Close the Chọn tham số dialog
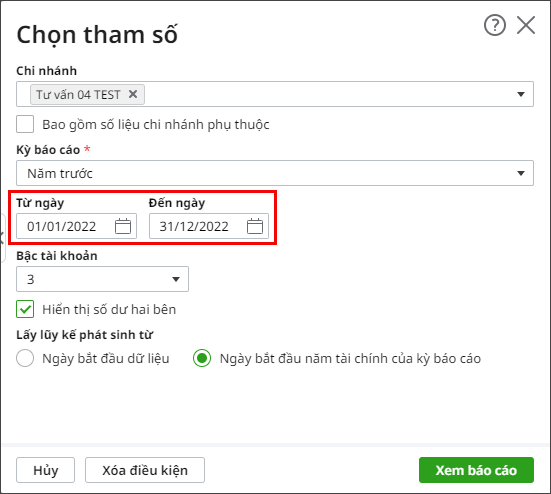551x494 pixels. tap(526, 25)
